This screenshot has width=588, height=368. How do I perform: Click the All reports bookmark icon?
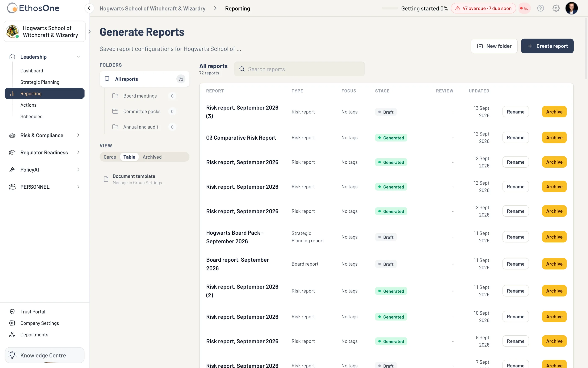pyautogui.click(x=107, y=79)
